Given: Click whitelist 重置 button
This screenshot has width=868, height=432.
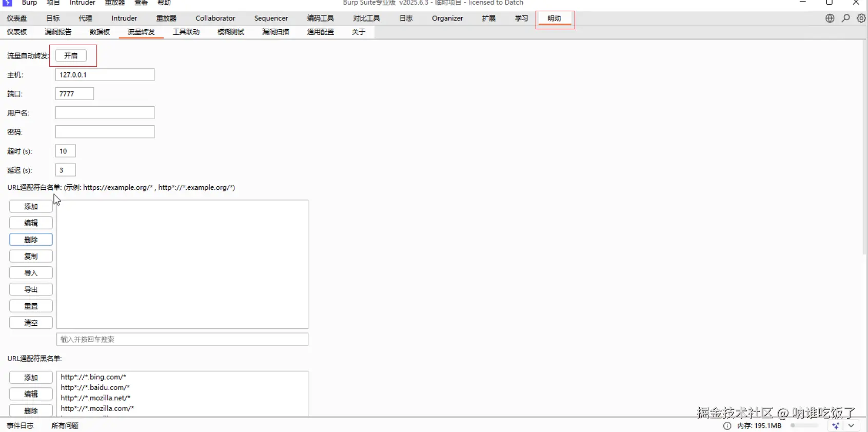Looking at the screenshot, I should [31, 306].
